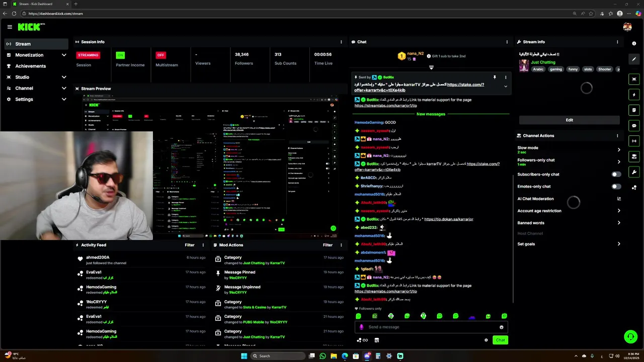Open WhatsApp from the taskbar
The width and height of the screenshot is (644, 362).
point(323,356)
